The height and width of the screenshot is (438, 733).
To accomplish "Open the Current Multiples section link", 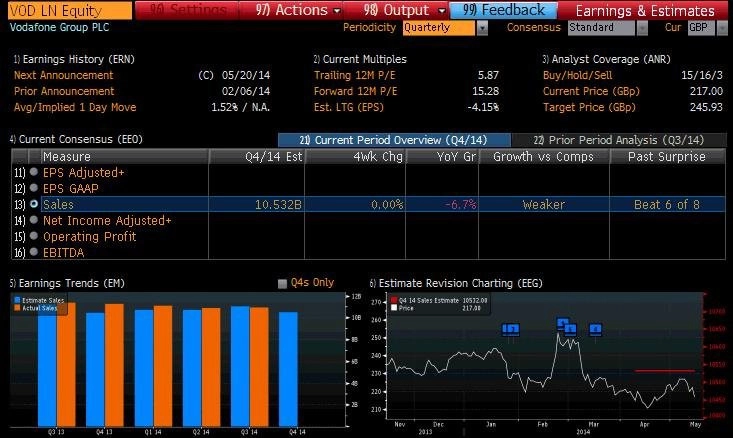I will (x=360, y=59).
